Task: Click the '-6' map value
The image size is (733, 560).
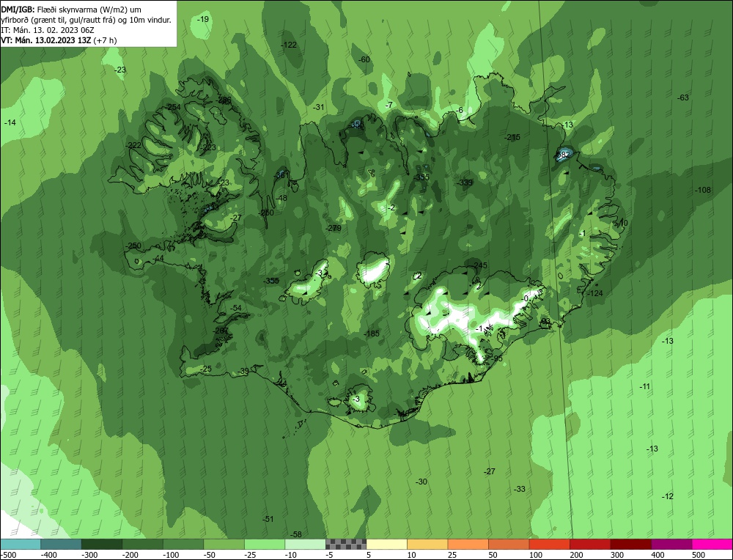Action: tap(460, 110)
